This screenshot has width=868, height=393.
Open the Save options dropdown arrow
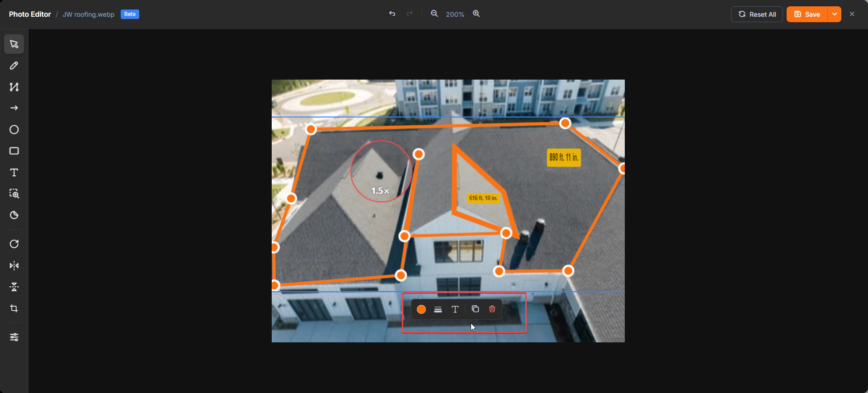(x=835, y=14)
